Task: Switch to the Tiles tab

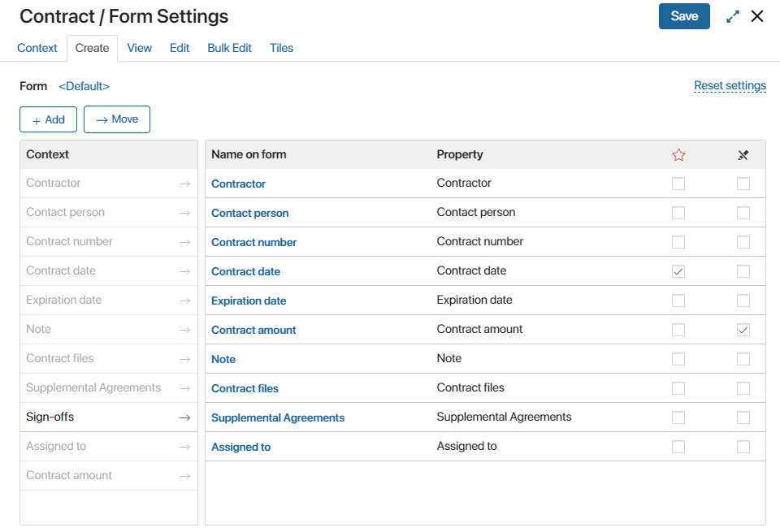Action: pyautogui.click(x=282, y=48)
